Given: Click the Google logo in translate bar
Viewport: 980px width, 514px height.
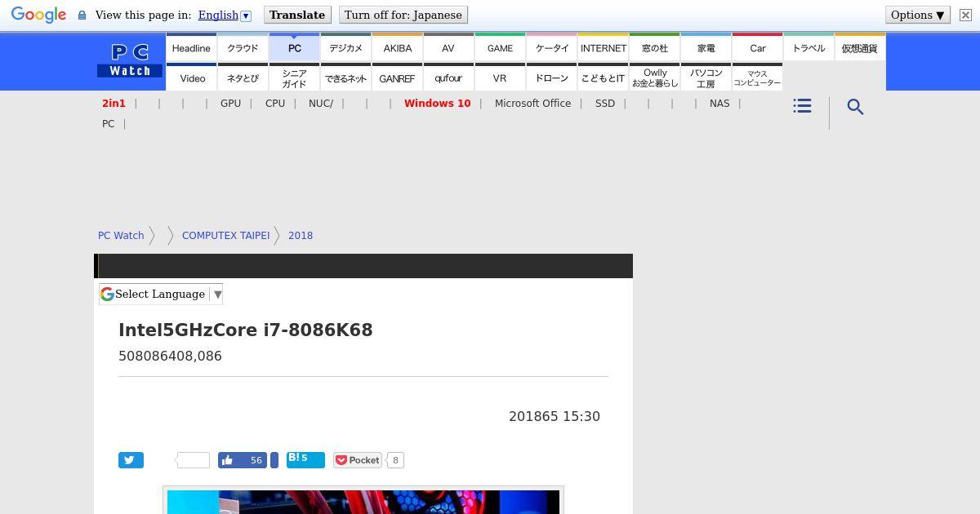Looking at the screenshot, I should 38,15.
